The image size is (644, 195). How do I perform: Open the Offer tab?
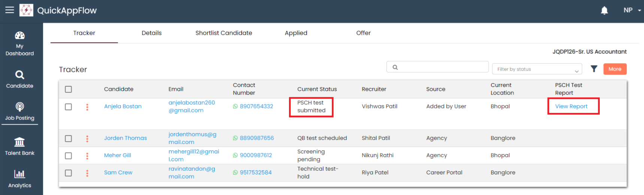pos(363,33)
